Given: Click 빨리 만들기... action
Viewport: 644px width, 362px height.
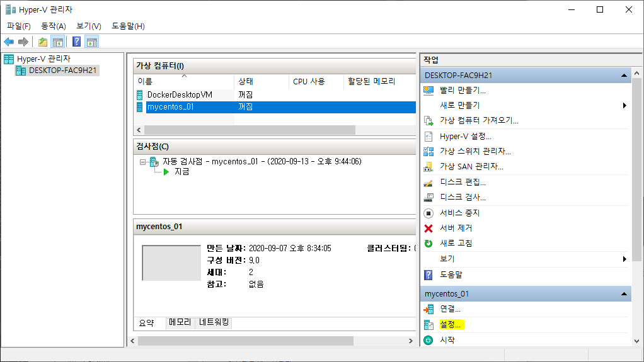Looking at the screenshot, I should point(463,90).
